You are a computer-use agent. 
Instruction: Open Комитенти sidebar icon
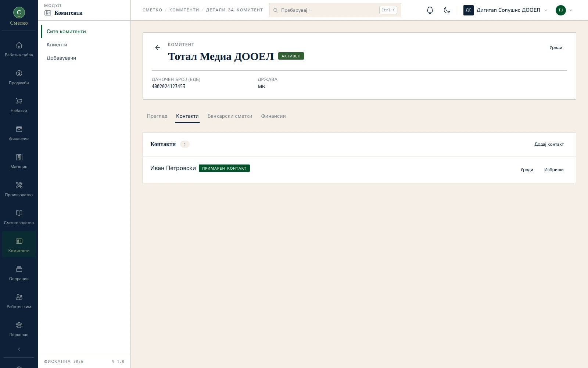point(19,241)
